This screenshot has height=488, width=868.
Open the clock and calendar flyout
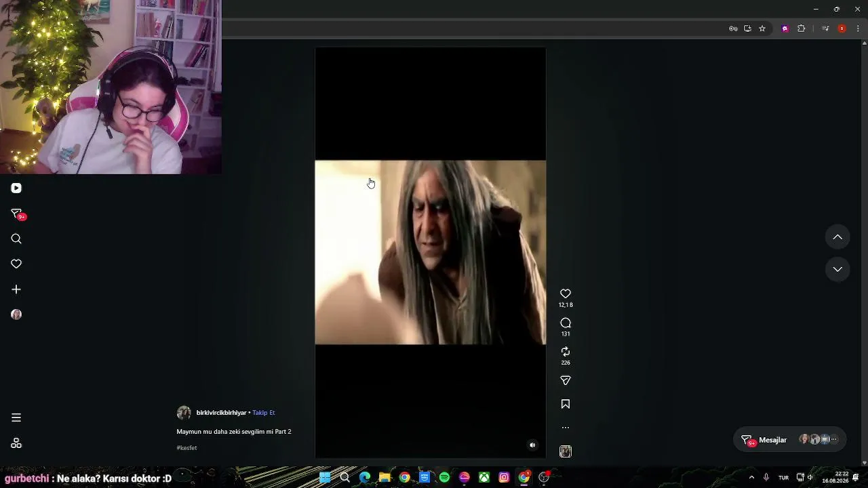click(x=835, y=477)
